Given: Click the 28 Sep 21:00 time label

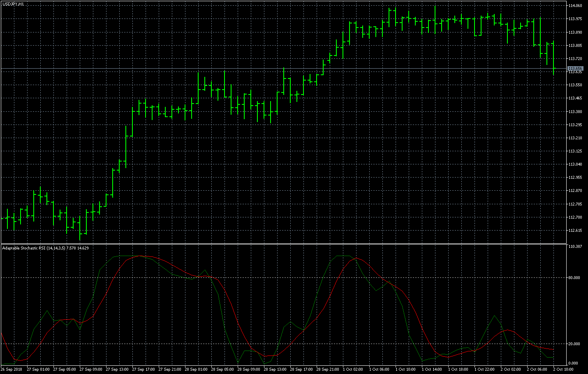Looking at the screenshot, I should coord(328,369).
